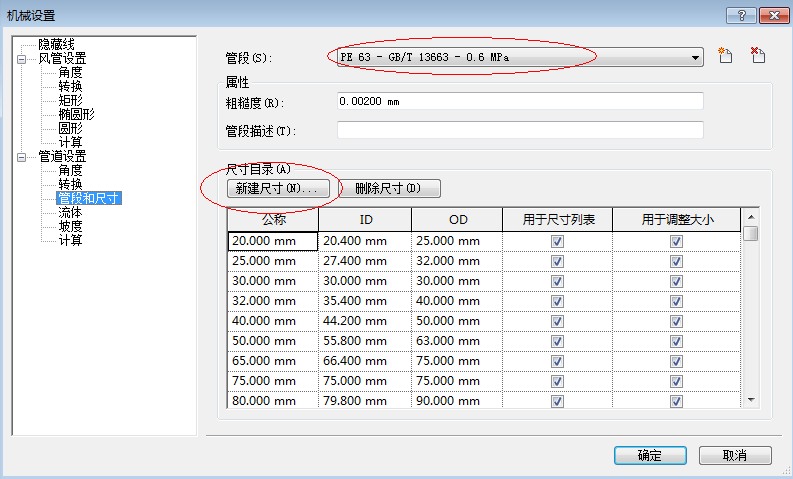Image resolution: width=793 pixels, height=479 pixels.
Task: Select the 65.000 mm nominal cell
Action: (273, 361)
